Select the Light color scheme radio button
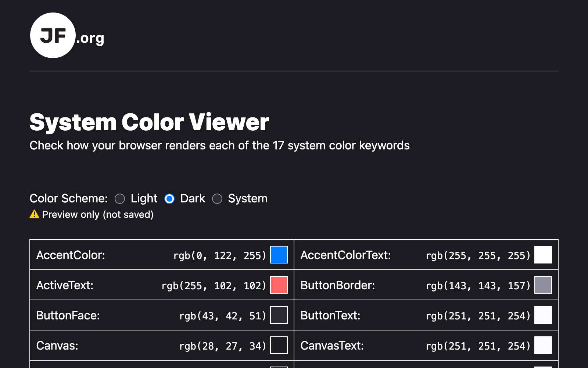Screen dimensions: 588x368 click(119, 199)
